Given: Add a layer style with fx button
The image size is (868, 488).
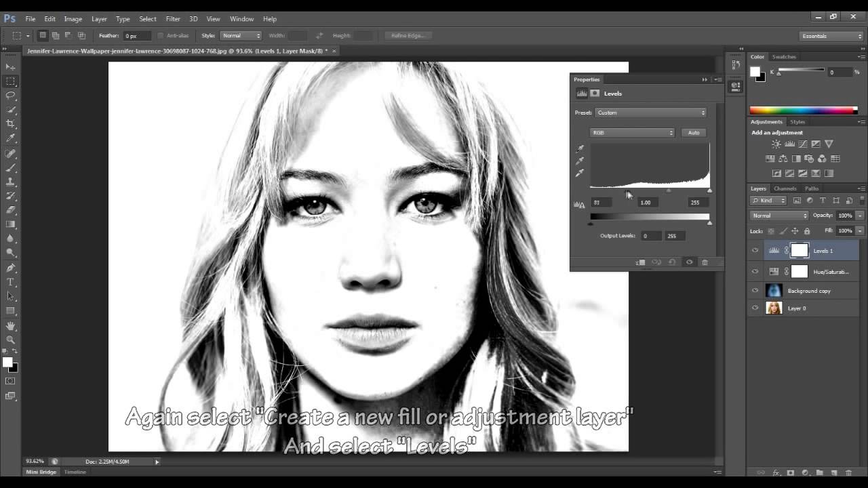Looking at the screenshot, I should click(776, 472).
